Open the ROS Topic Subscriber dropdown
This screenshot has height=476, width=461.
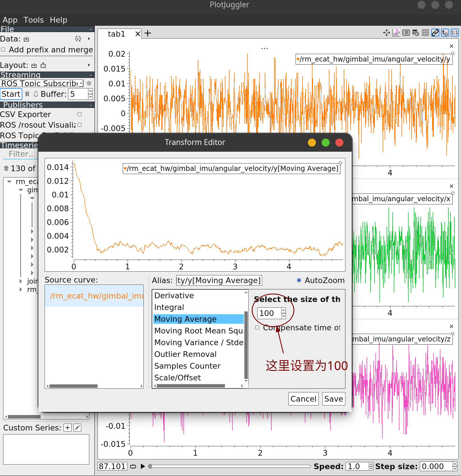click(x=42, y=83)
